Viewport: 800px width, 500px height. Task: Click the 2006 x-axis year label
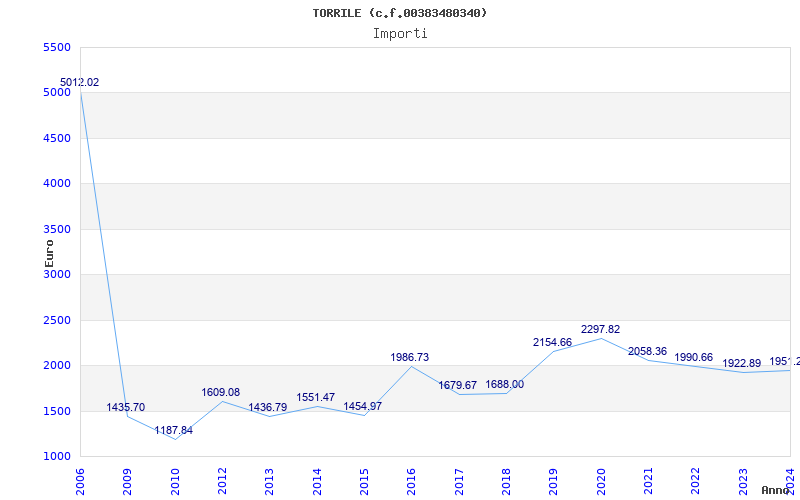[80, 482]
